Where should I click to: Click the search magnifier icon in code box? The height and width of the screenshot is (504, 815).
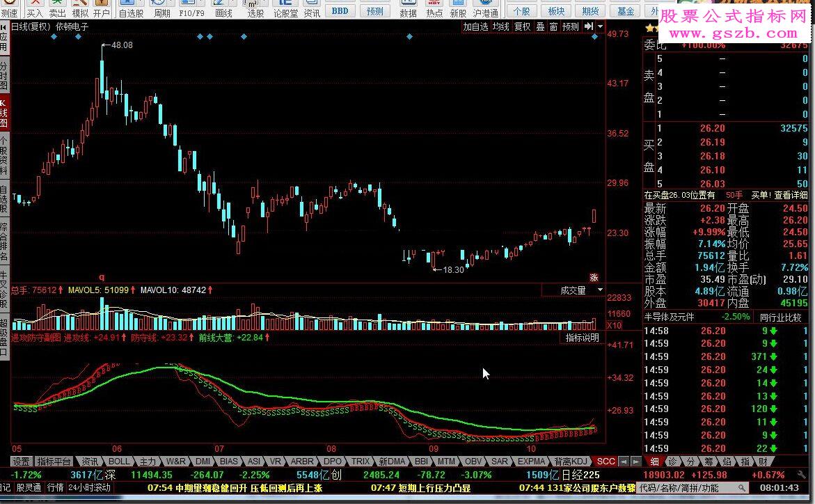tap(742, 488)
